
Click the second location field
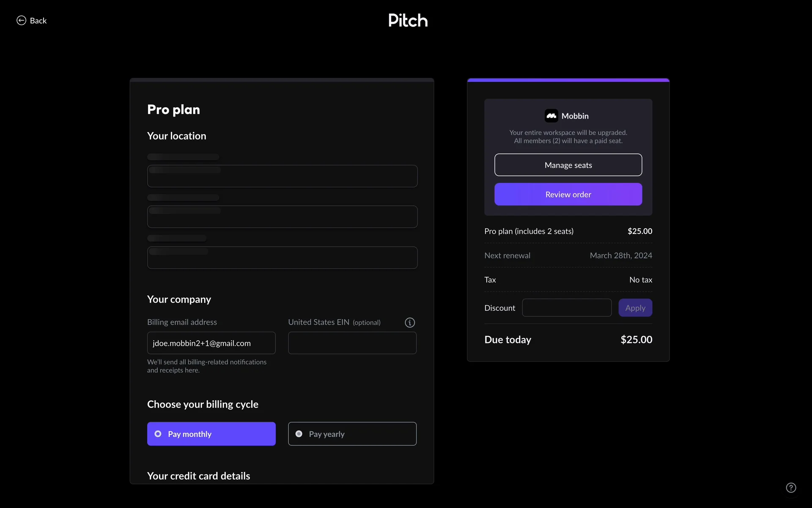(x=282, y=217)
